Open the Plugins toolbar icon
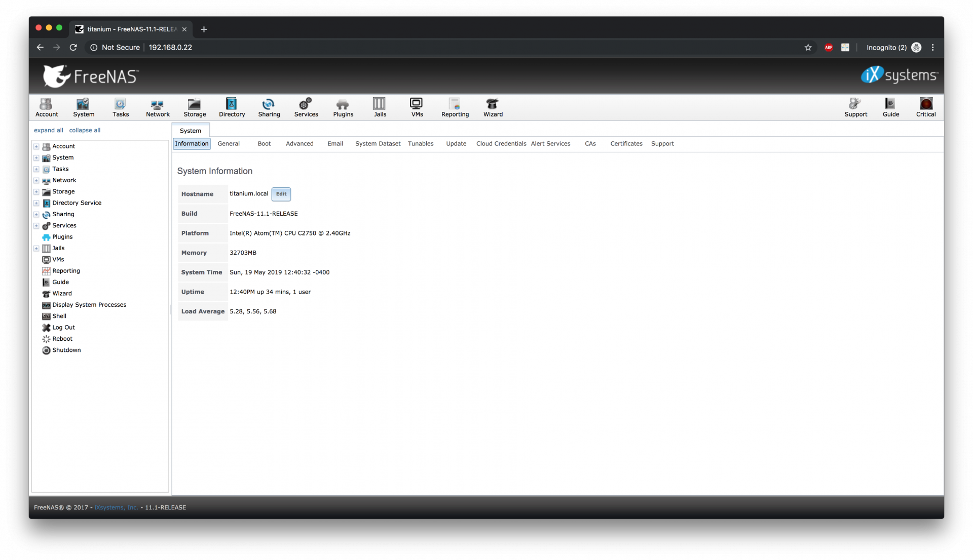The height and width of the screenshot is (560, 973). [x=343, y=107]
